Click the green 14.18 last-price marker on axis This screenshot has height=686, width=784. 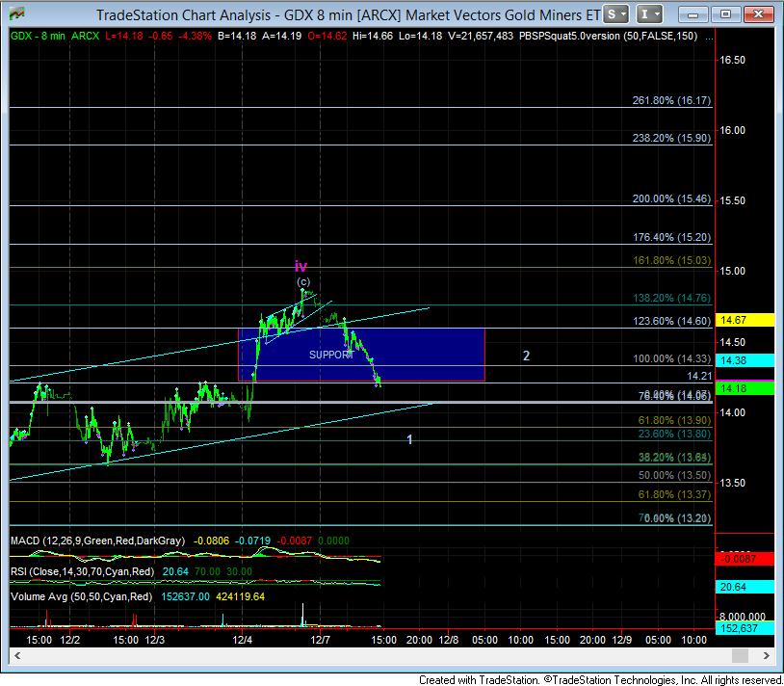coord(745,388)
